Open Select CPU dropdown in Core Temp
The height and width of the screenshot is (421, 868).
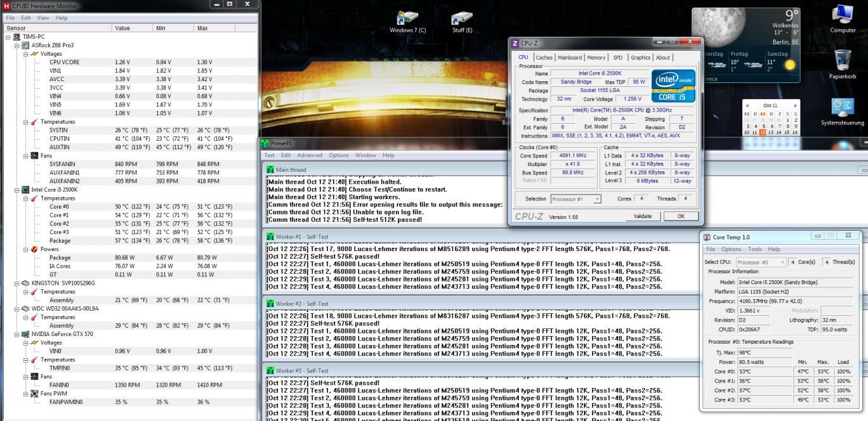click(x=761, y=262)
